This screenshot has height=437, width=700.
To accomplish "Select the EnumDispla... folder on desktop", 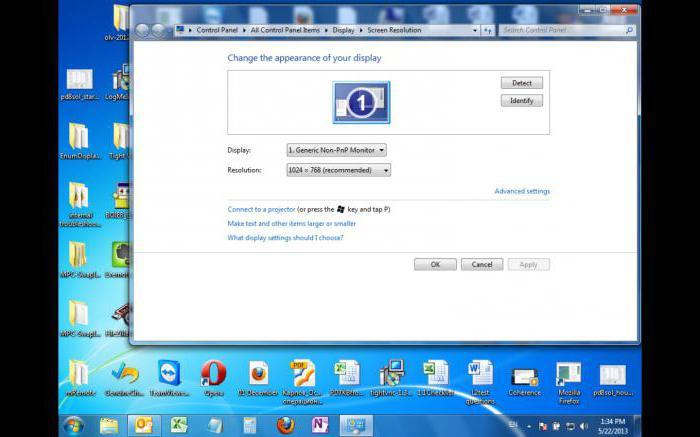I will (79, 142).
